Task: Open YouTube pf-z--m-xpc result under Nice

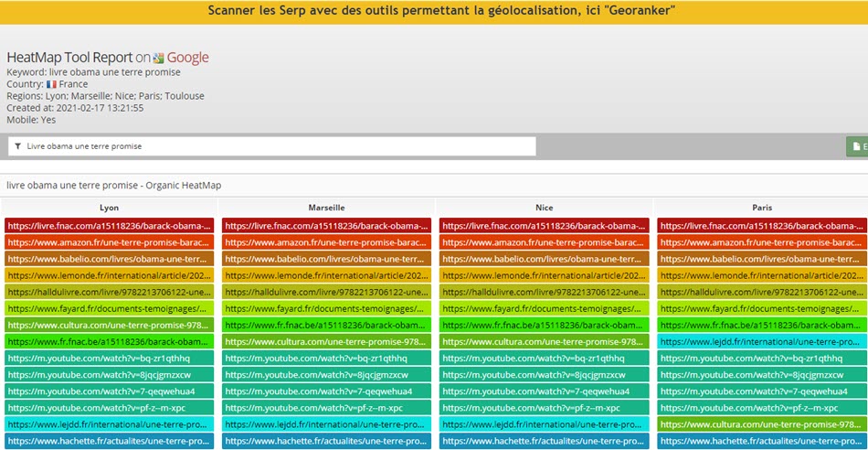Action: coord(545,408)
